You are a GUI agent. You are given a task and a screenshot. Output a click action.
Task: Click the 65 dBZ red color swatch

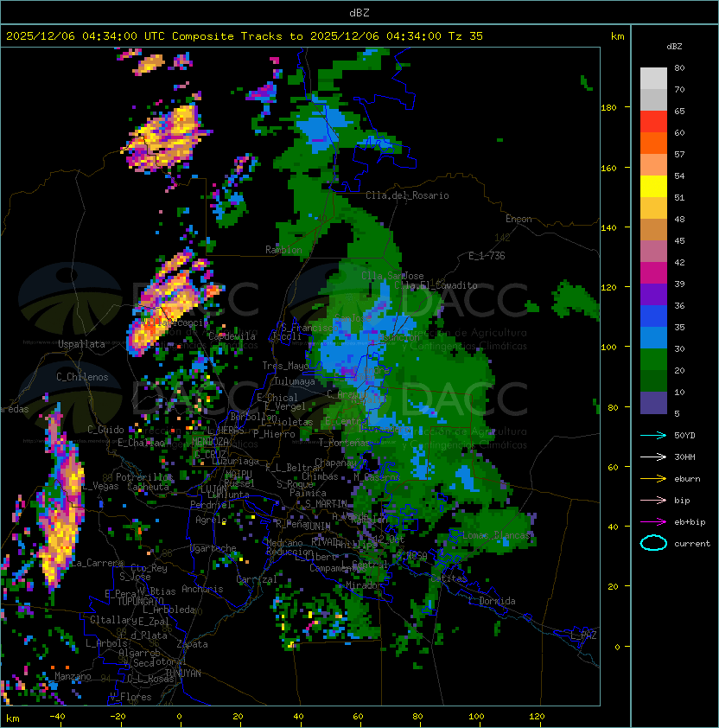653,122
